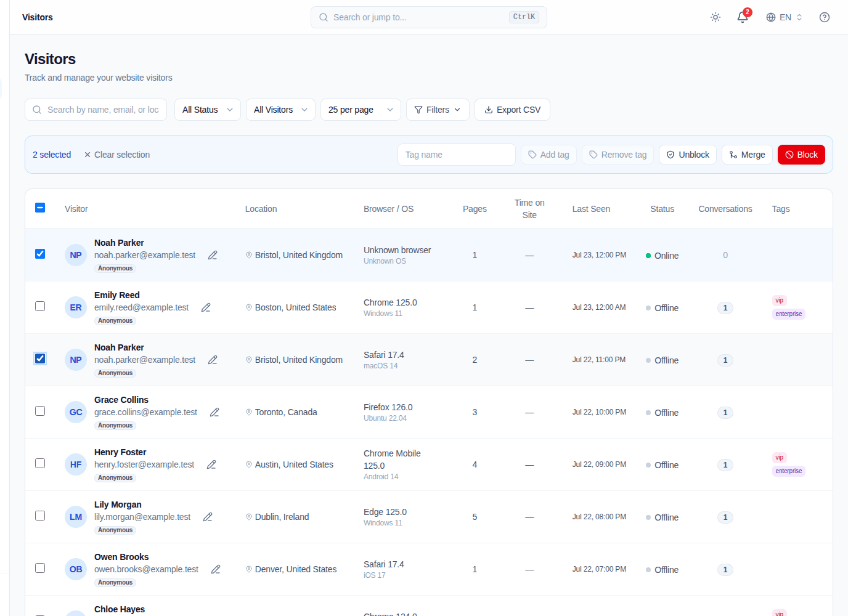Click the Search by name, email field
This screenshot has height=616, width=848.
click(x=96, y=110)
